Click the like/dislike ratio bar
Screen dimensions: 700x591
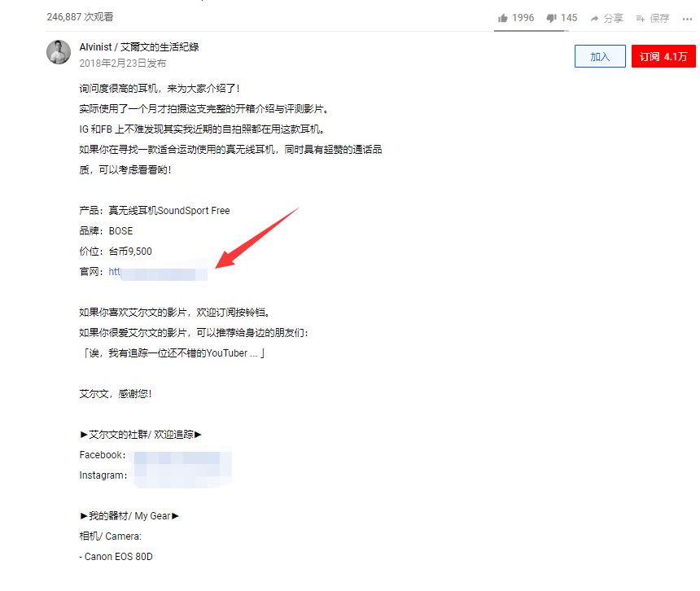coord(532,31)
